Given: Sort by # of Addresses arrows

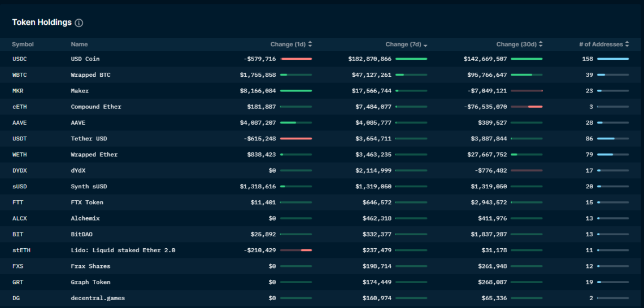Looking at the screenshot, I should (x=627, y=45).
